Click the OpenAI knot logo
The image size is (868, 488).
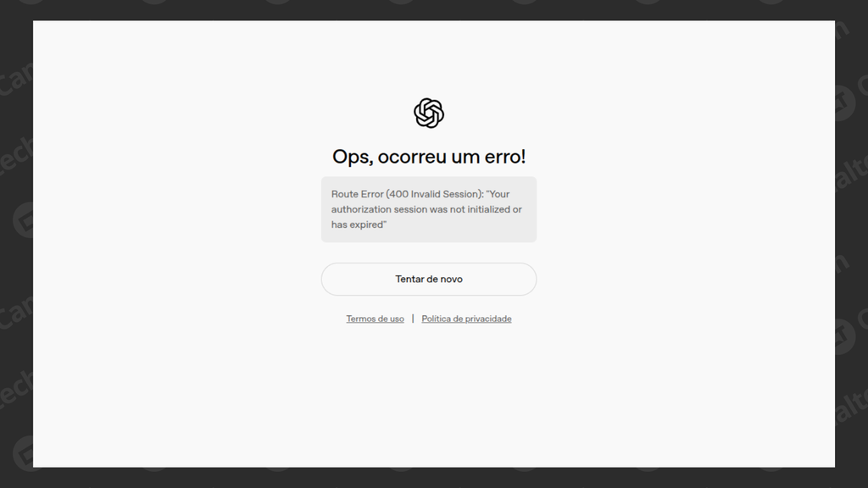428,114
